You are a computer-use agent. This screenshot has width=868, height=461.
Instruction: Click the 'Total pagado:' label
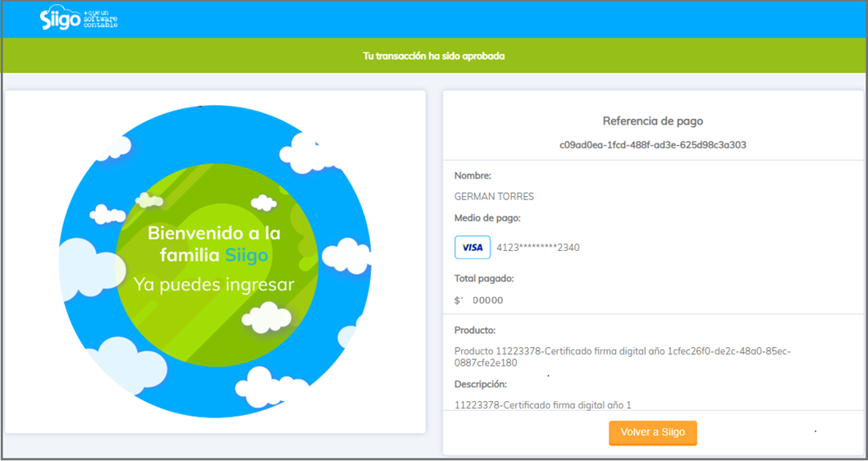[484, 278]
